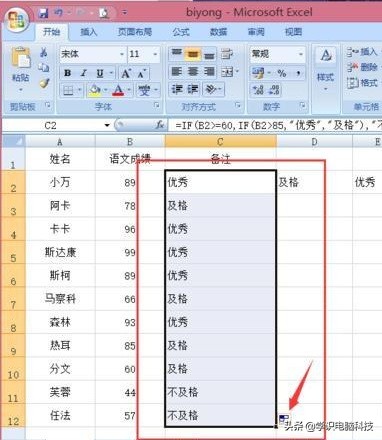382x440 pixels.
Task: Click the fx insert function button
Action: coord(160,125)
